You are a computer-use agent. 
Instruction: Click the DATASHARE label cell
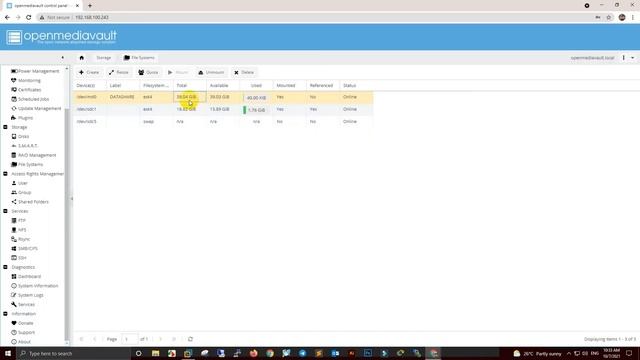122,97
